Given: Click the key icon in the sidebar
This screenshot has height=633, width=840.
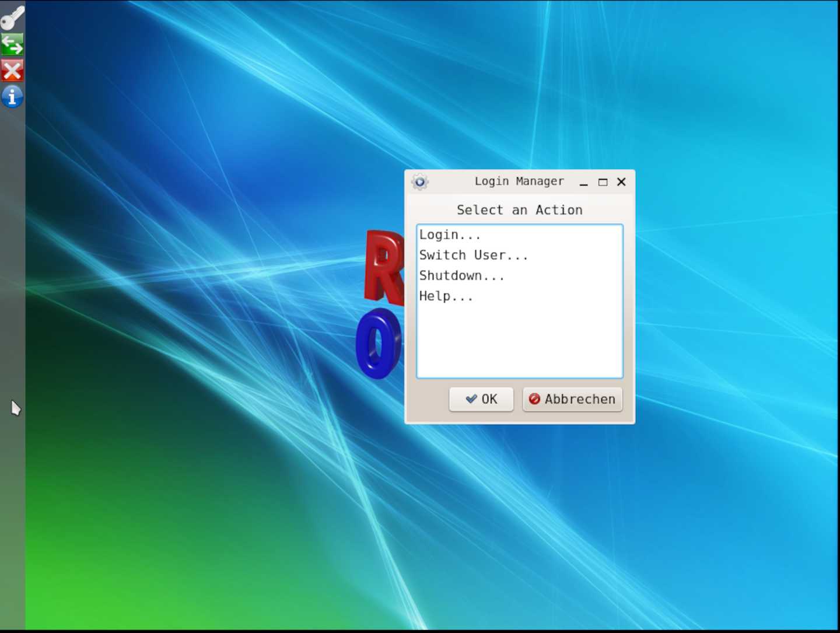Looking at the screenshot, I should (x=12, y=18).
